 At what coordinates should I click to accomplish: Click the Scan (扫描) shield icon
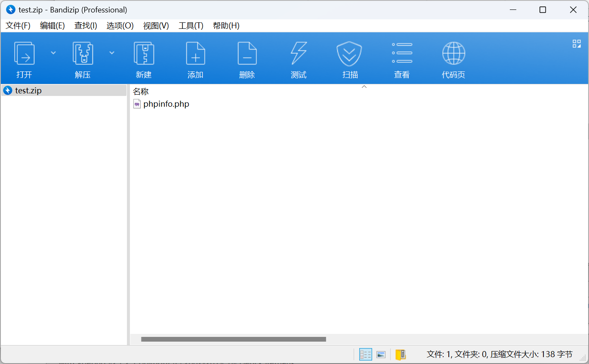click(349, 53)
